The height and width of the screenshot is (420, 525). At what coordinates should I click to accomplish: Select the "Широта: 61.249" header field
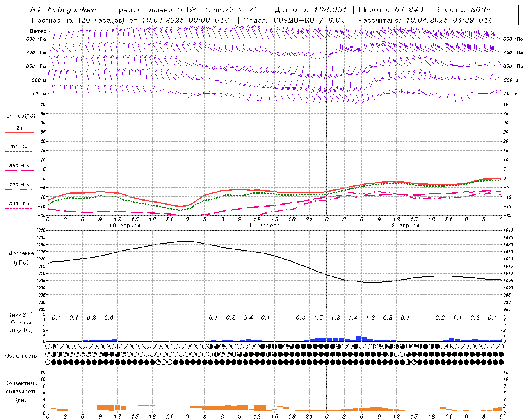tap(391, 10)
